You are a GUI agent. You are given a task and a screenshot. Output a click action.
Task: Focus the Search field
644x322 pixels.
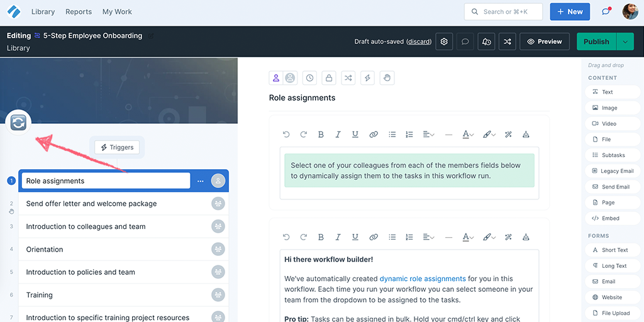pos(503,12)
